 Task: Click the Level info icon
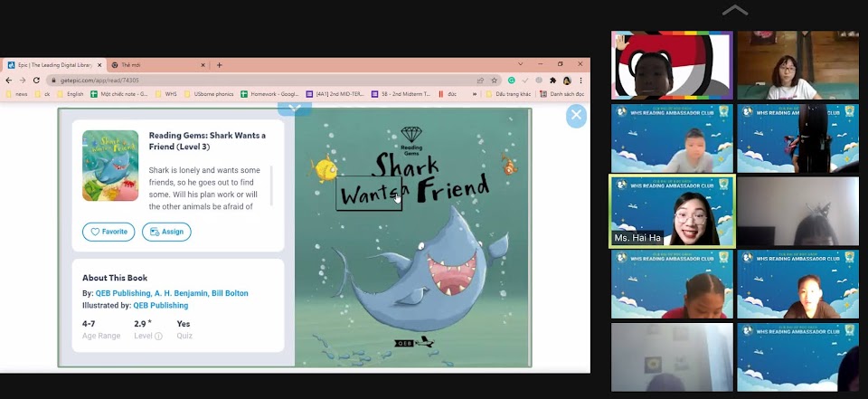pyautogui.click(x=158, y=336)
